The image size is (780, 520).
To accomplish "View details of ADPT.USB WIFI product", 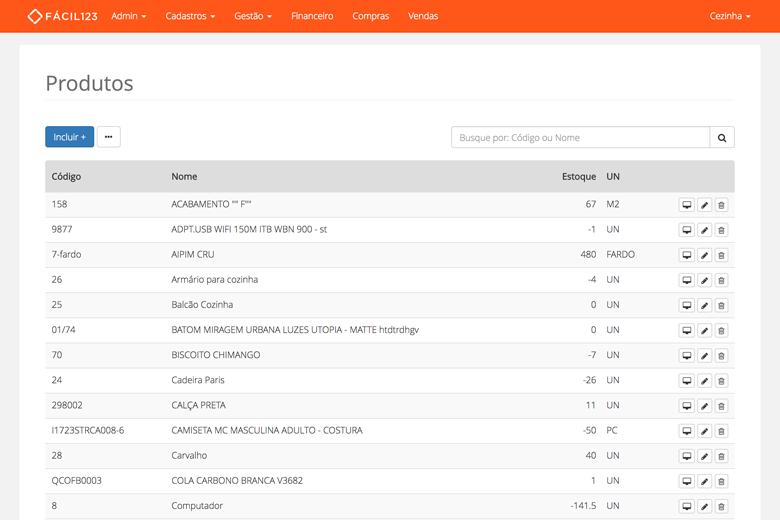I will (686, 230).
